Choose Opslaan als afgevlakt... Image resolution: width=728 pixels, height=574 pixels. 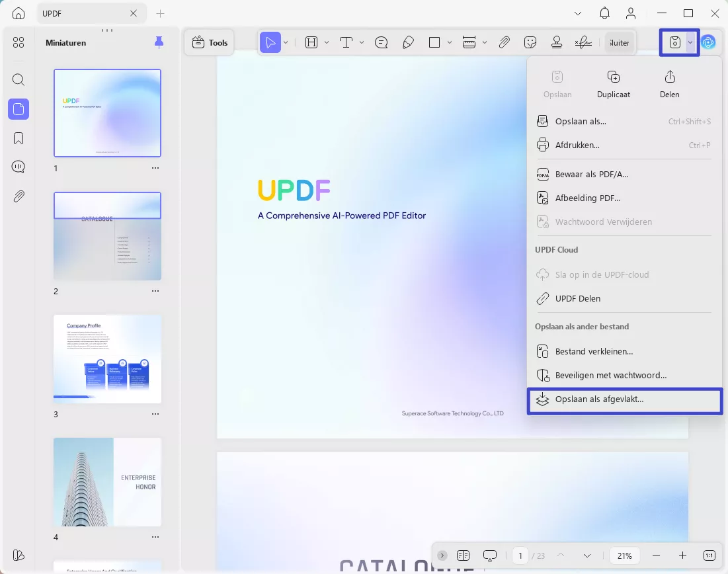point(624,399)
